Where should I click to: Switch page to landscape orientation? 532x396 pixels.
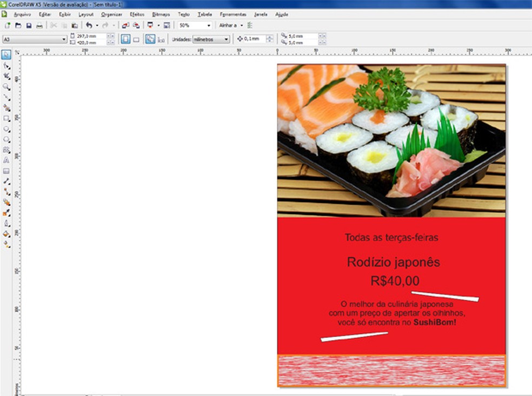(x=136, y=39)
